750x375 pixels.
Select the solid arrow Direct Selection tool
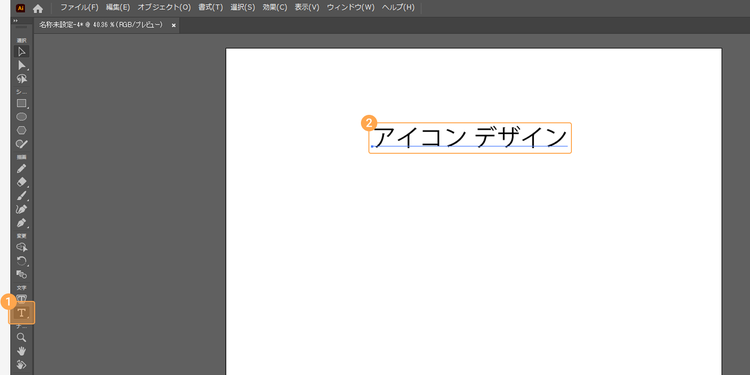click(22, 65)
